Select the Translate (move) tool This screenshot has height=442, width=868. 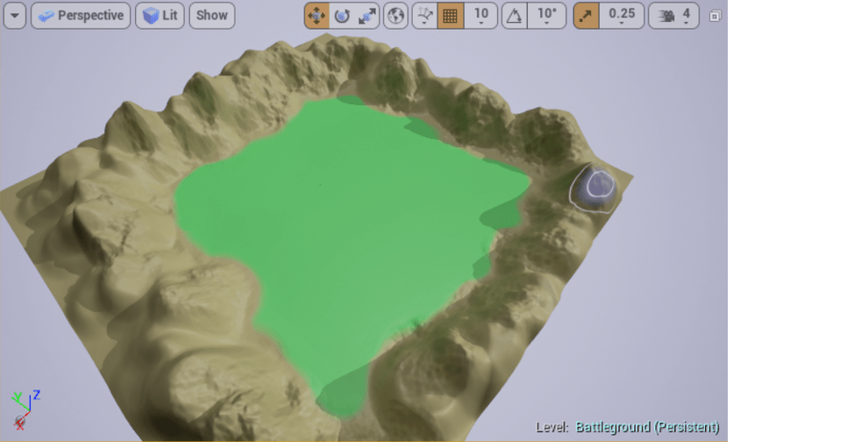click(317, 16)
